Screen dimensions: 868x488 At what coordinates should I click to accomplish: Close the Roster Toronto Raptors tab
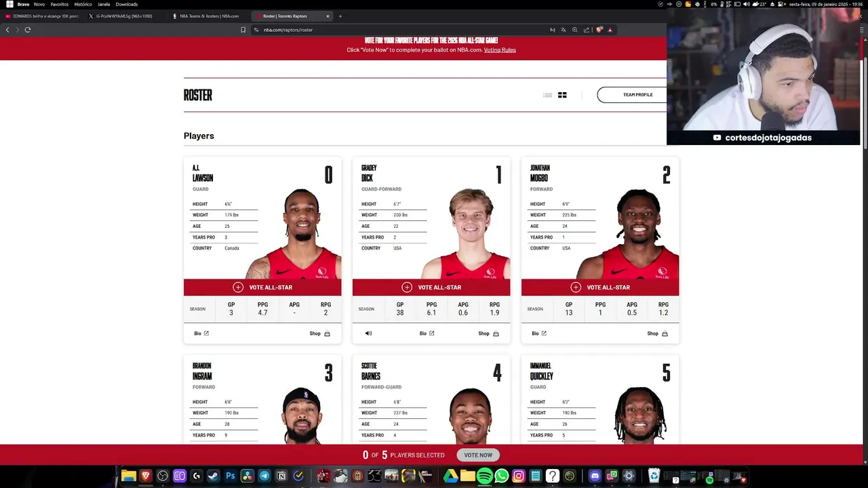pos(328,16)
